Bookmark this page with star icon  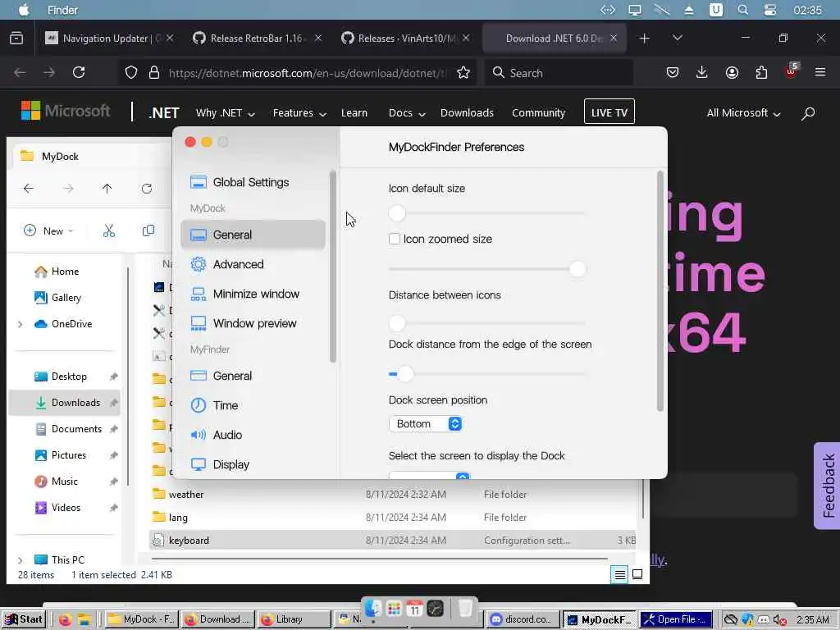(x=463, y=72)
